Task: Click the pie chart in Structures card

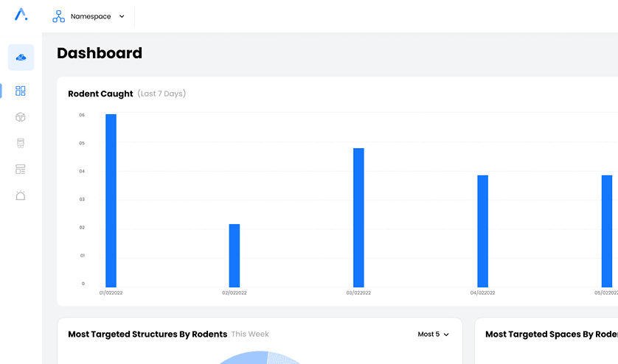Action: [260, 358]
